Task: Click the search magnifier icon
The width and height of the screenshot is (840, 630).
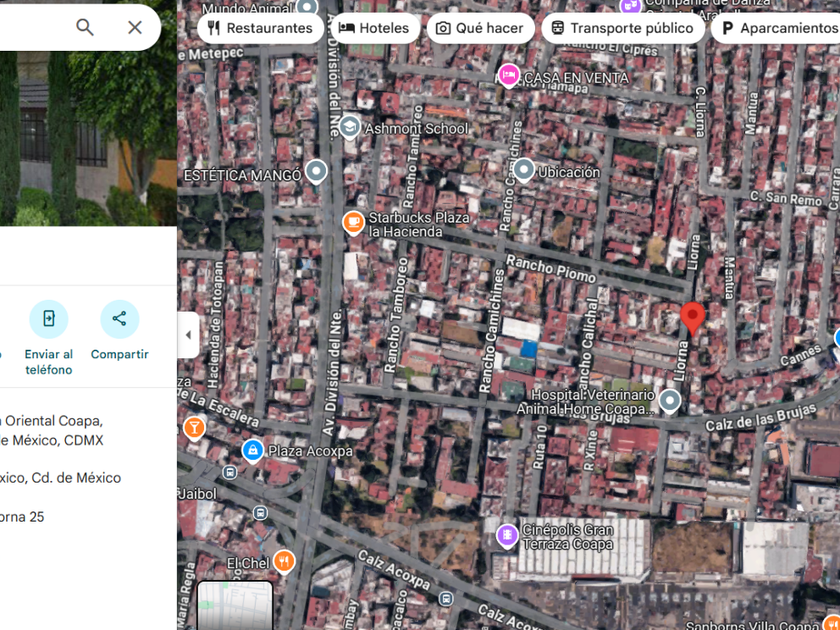Action: (85, 27)
